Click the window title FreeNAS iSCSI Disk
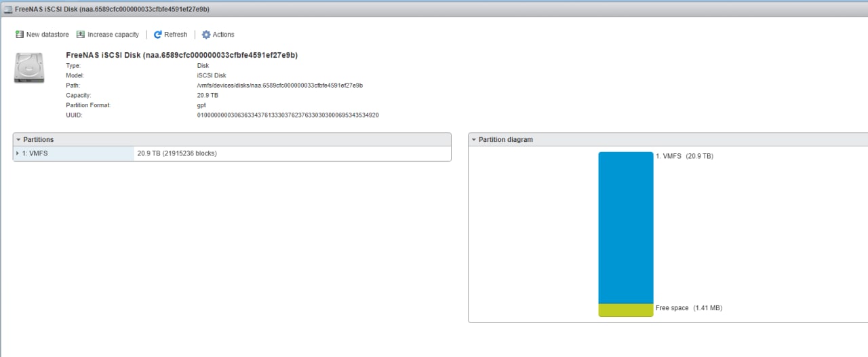The width and height of the screenshot is (868, 357). click(x=112, y=9)
